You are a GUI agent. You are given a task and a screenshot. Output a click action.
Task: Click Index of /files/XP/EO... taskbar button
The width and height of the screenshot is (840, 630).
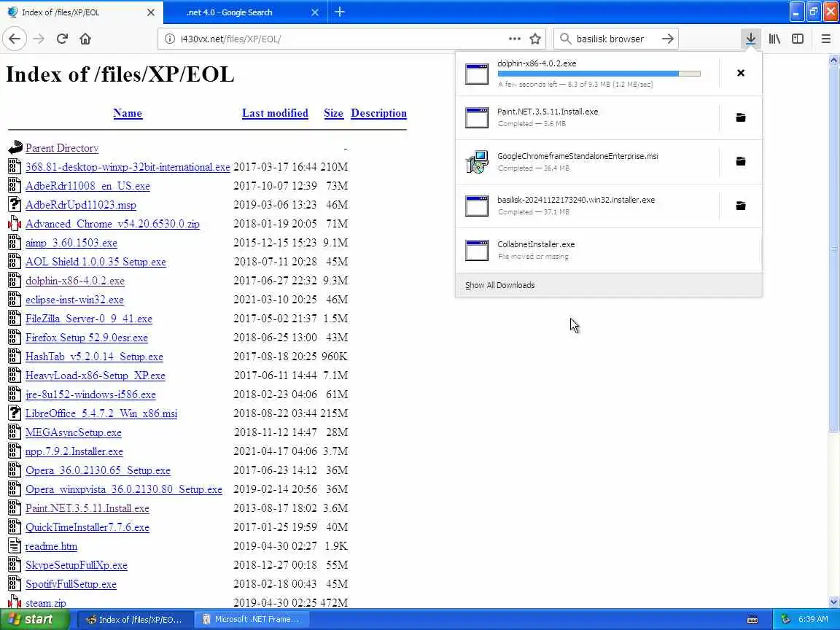pos(135,619)
